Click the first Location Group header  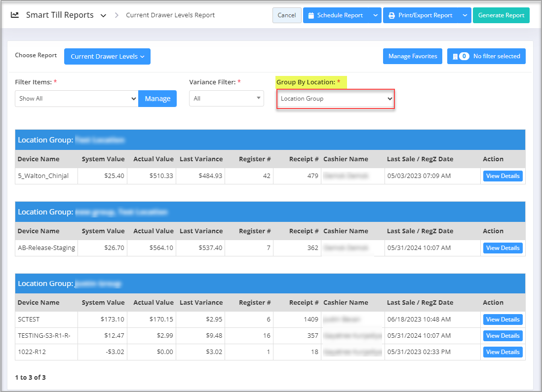(x=270, y=140)
